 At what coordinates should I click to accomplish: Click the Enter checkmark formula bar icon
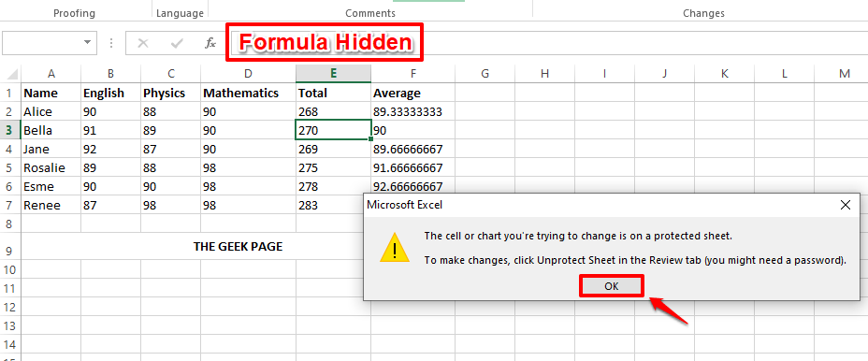(x=177, y=43)
